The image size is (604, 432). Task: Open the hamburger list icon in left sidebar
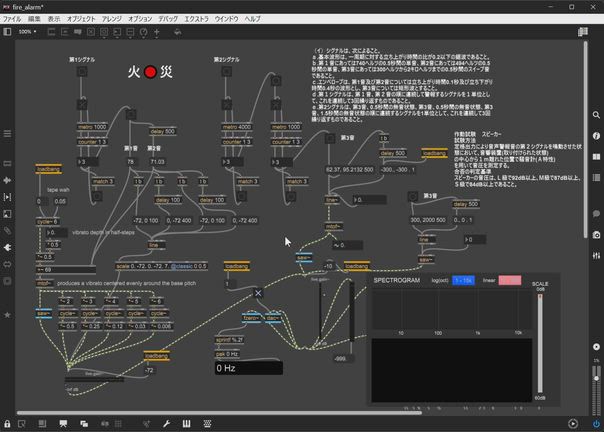tap(7, 134)
